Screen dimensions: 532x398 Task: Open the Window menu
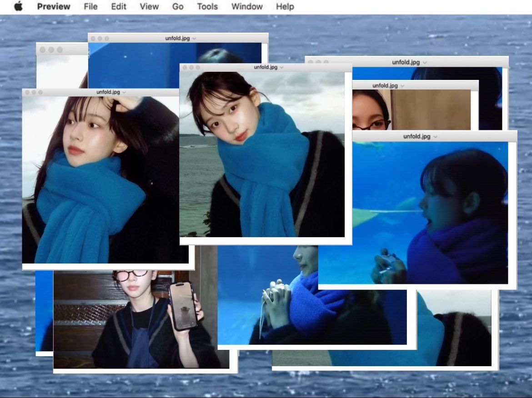246,6
